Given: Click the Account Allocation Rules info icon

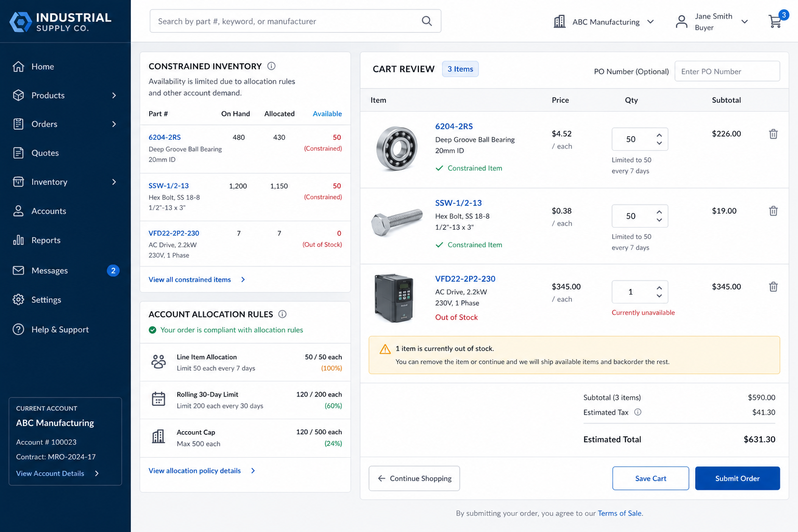Looking at the screenshot, I should (x=282, y=314).
